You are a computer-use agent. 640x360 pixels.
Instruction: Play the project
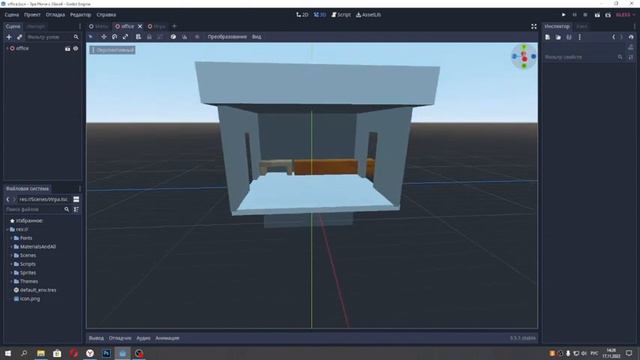(x=564, y=15)
